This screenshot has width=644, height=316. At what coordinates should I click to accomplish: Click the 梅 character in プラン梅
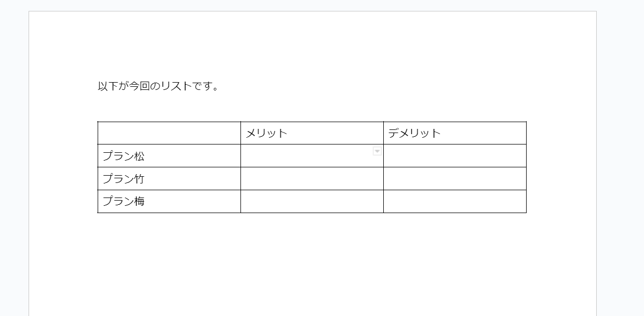(x=139, y=202)
